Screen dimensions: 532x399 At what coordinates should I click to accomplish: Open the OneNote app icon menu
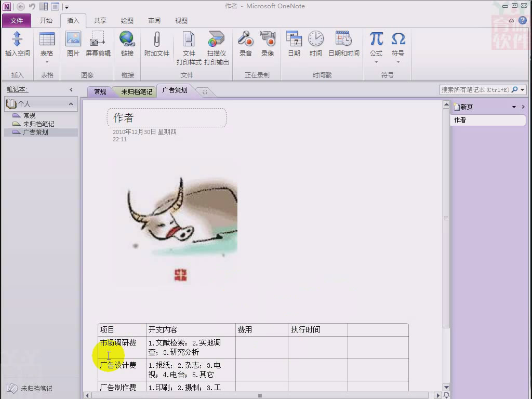pos(7,6)
